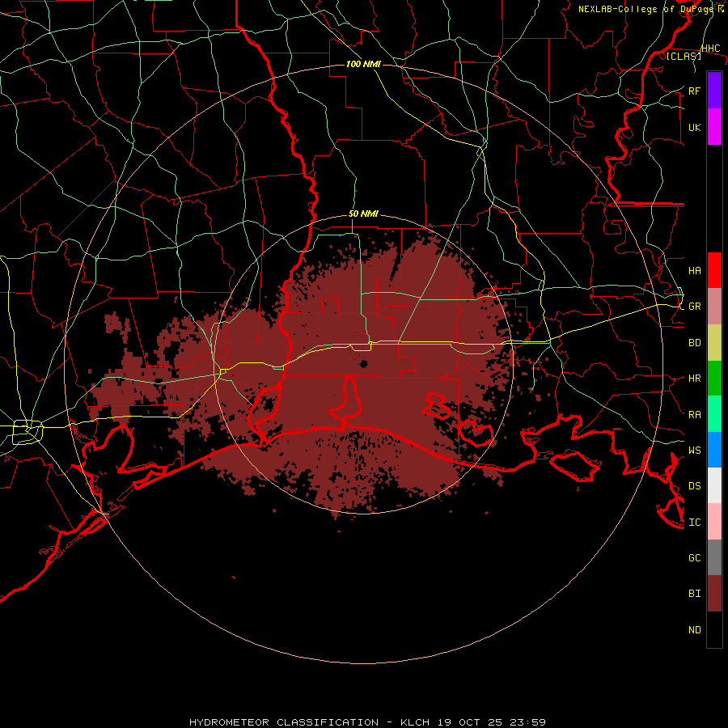This screenshot has width=728, height=728.
Task: Select the BD yellow legend swatch
Action: [714, 343]
